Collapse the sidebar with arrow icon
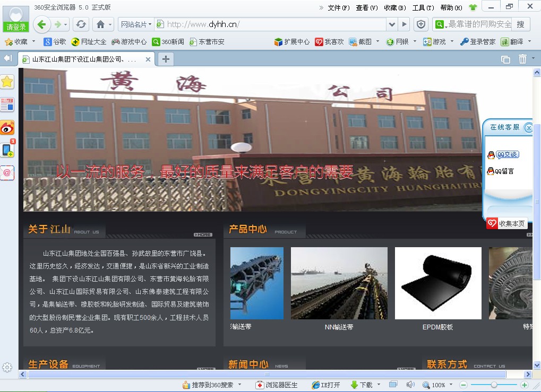This screenshot has width=541, height=392. 7,58
